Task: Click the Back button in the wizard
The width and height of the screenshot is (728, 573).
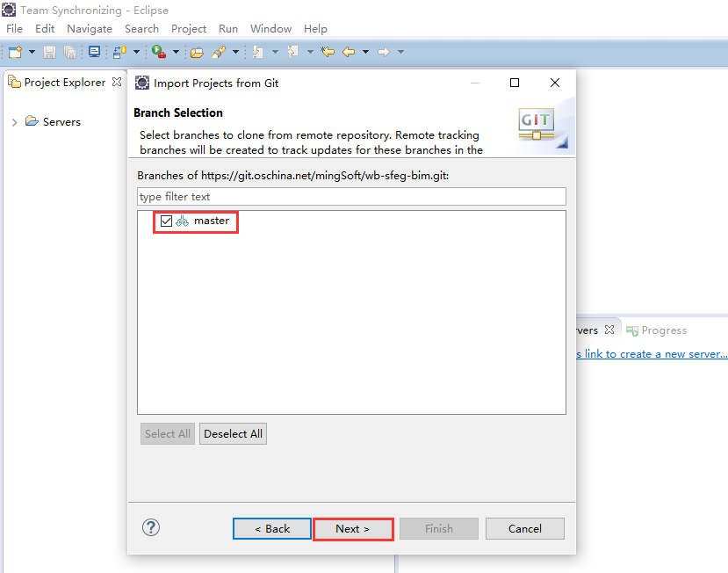Action: coord(272,529)
